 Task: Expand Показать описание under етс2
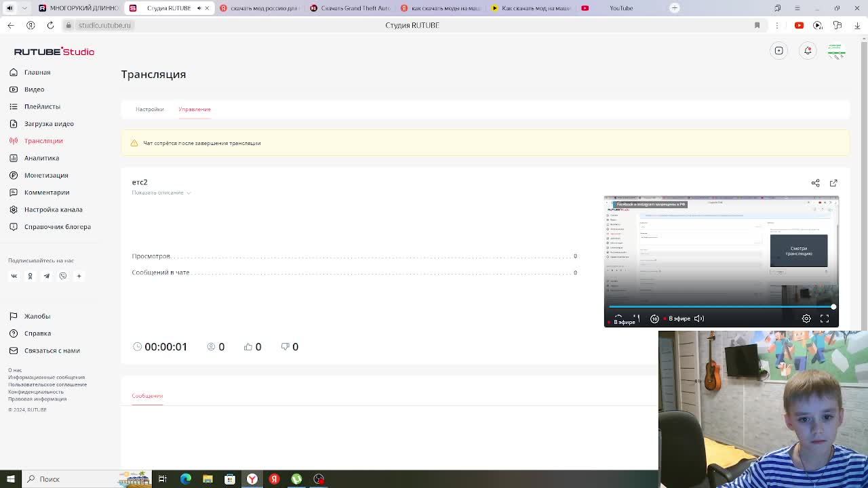(161, 192)
